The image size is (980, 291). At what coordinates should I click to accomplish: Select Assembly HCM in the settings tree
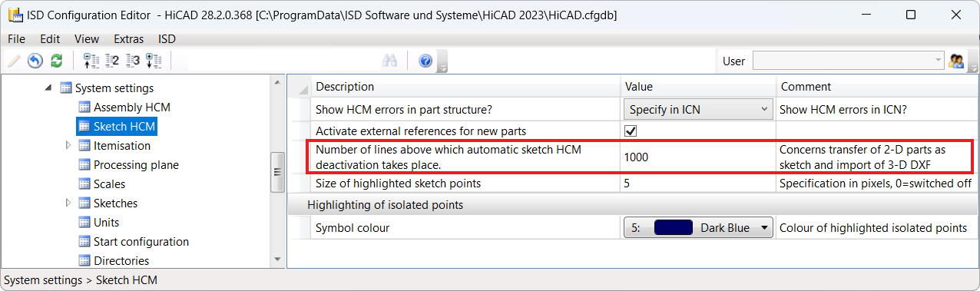[x=132, y=107]
